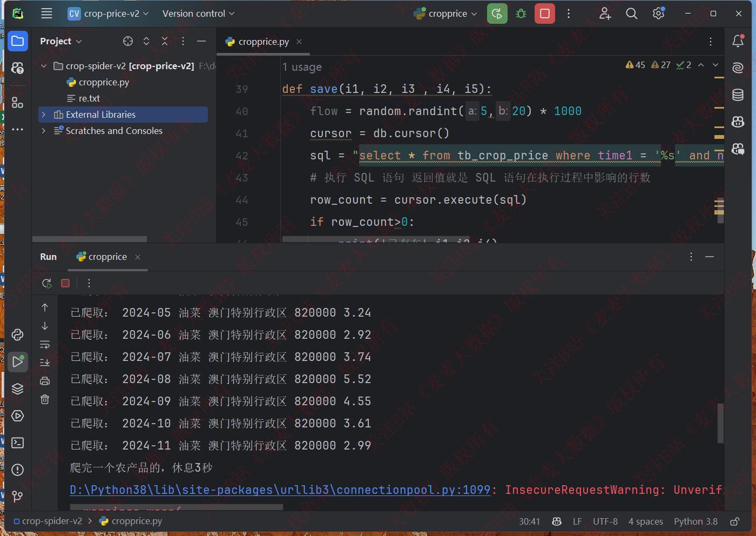Toggle soft-wrap in console
Screen dimensions: 756x536
(45, 344)
